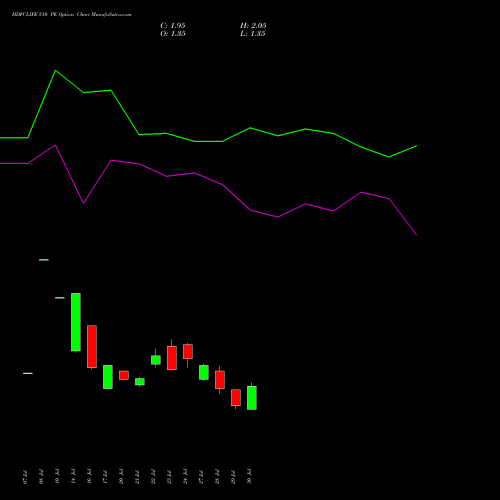The image size is (500, 500).
Task: Click the 07 Jul date label
Action: (x=25, y=476)
